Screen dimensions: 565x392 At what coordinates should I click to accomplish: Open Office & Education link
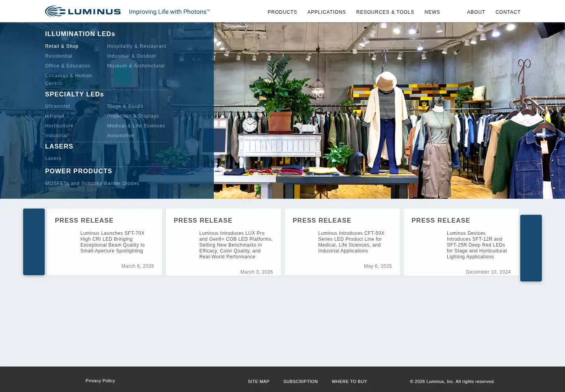point(67,66)
